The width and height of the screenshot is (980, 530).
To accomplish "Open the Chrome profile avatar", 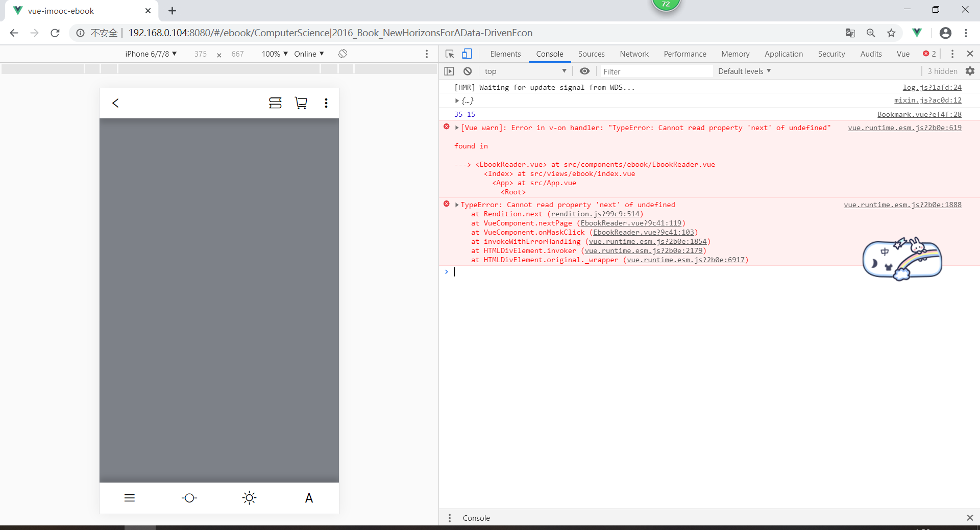I will coord(945,33).
